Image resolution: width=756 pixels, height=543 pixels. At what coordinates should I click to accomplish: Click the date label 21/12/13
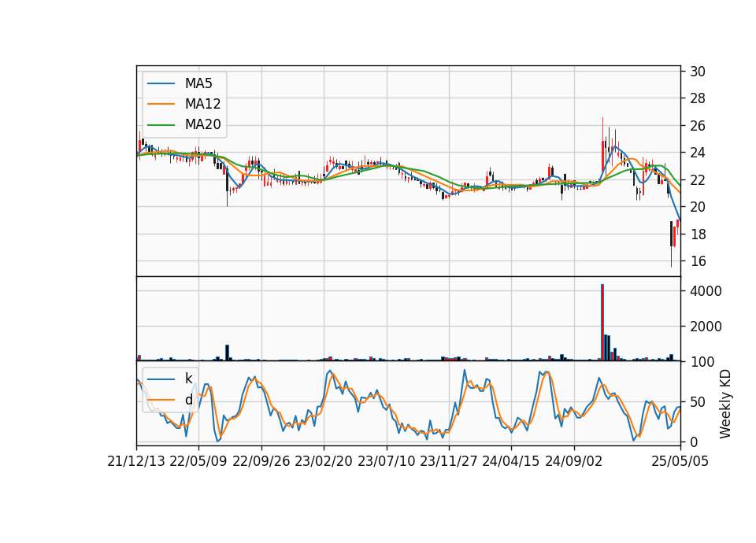coord(136,462)
